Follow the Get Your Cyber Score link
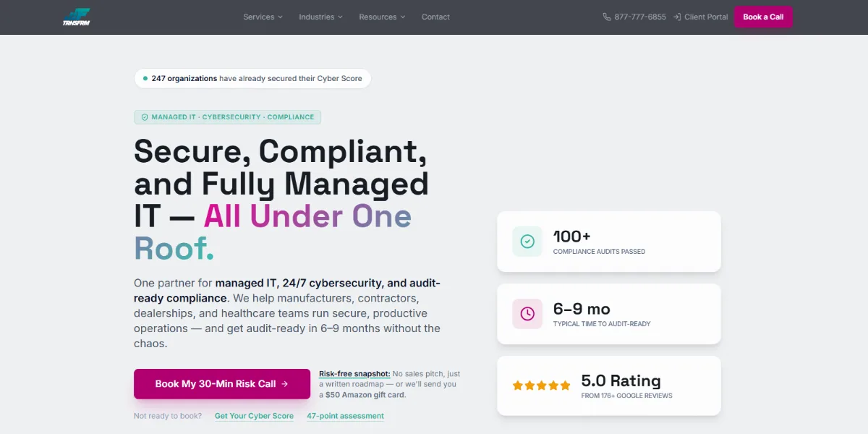Image resolution: width=868 pixels, height=434 pixels. (x=254, y=416)
